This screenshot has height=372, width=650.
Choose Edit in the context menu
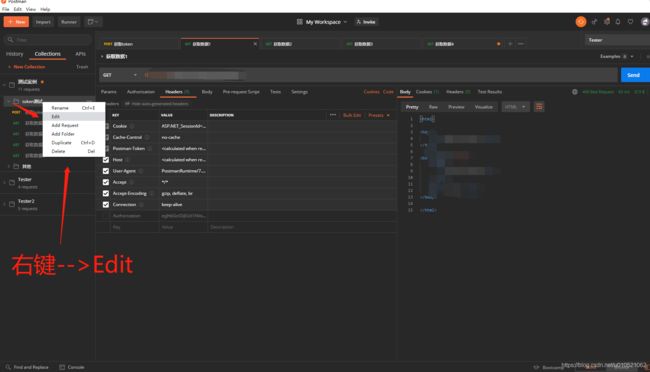[74, 117]
